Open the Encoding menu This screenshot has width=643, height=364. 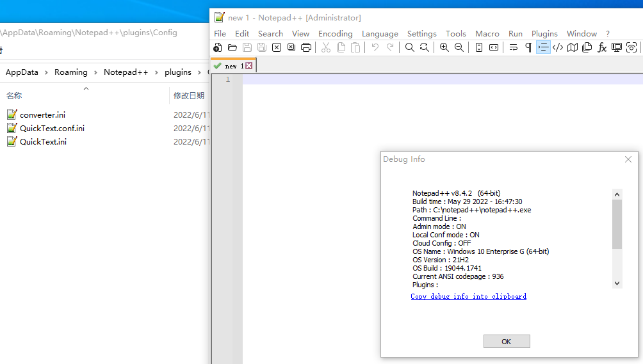pos(336,33)
